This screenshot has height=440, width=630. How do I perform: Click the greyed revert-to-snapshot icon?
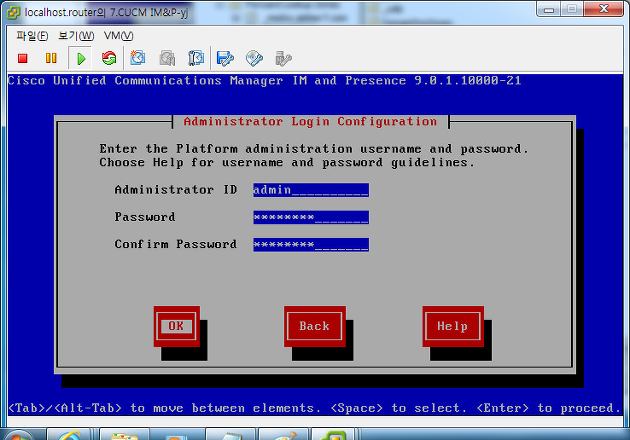[167, 58]
